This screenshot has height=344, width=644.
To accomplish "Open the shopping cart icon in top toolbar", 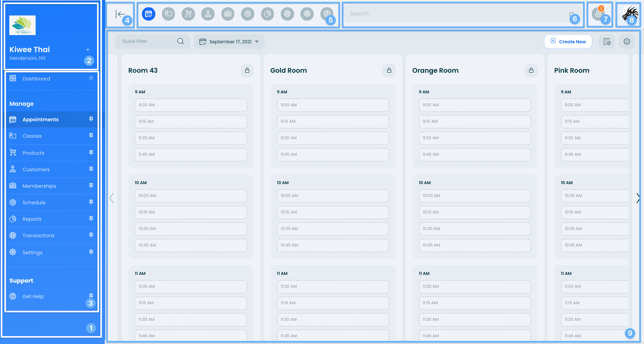I will pyautogui.click(x=188, y=14).
